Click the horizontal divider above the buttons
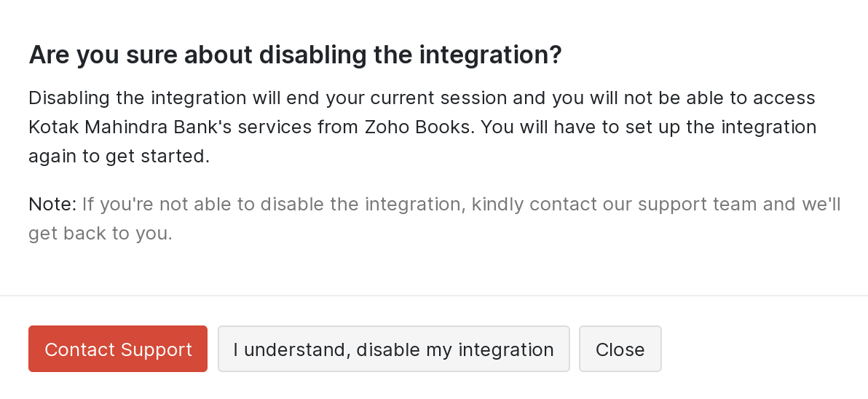868x399 pixels. click(x=434, y=296)
